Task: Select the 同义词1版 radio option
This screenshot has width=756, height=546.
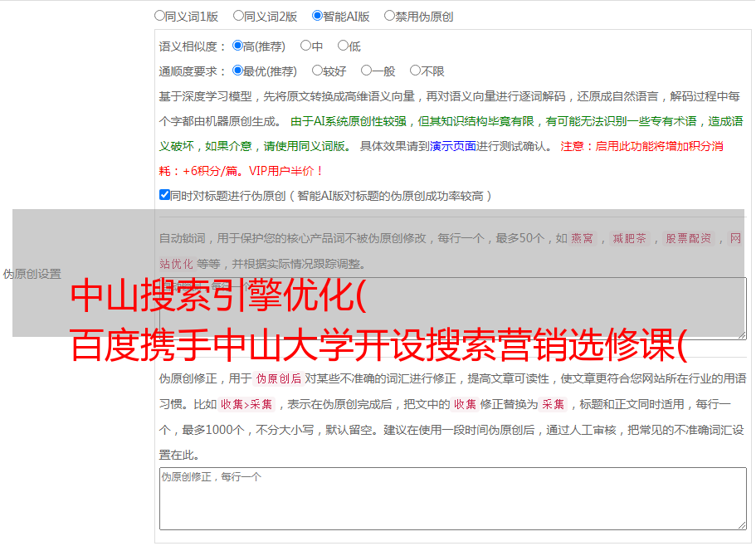Action: (159, 16)
